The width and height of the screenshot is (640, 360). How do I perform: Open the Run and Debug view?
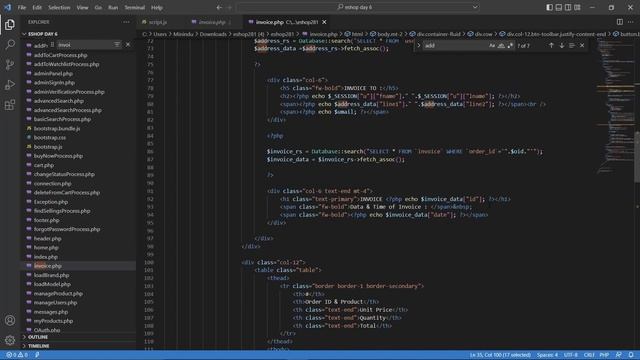(10, 84)
